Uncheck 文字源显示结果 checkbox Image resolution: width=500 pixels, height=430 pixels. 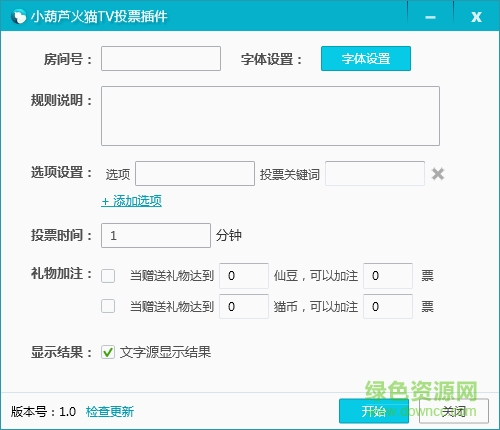click(108, 352)
